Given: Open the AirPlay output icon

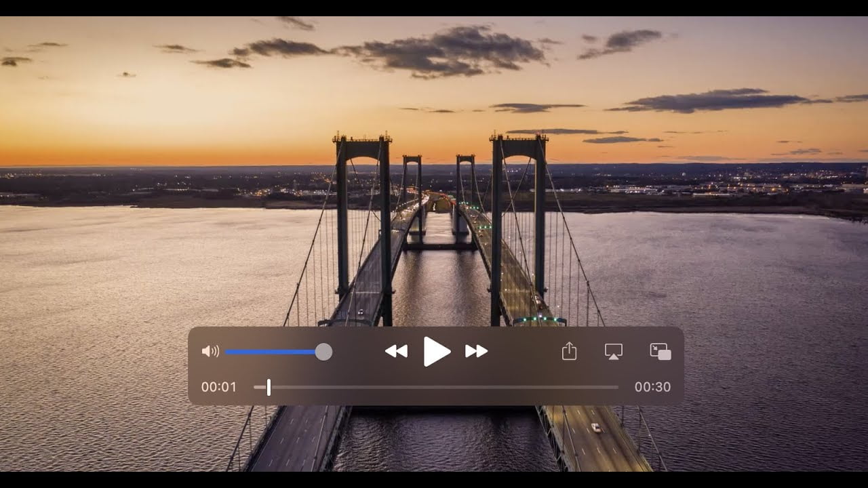Looking at the screenshot, I should point(614,351).
